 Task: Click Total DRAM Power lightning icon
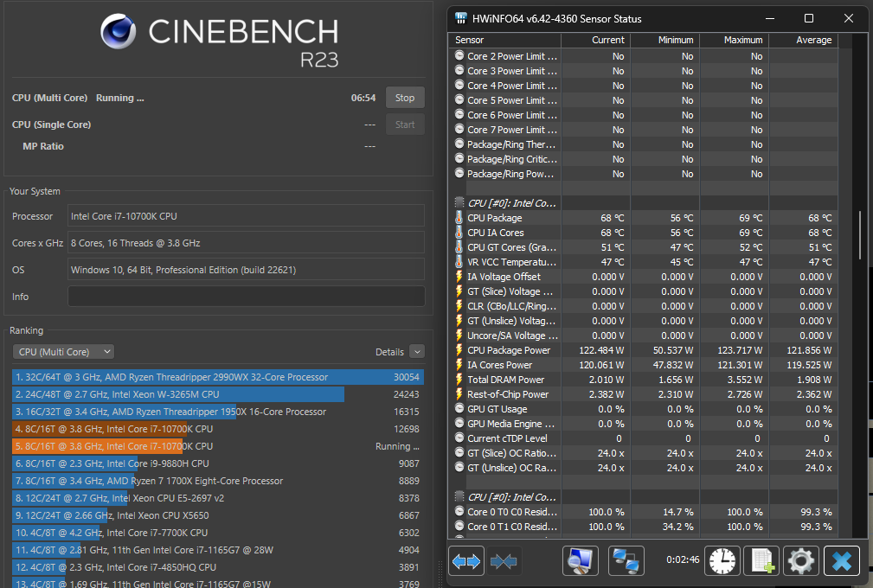point(459,380)
